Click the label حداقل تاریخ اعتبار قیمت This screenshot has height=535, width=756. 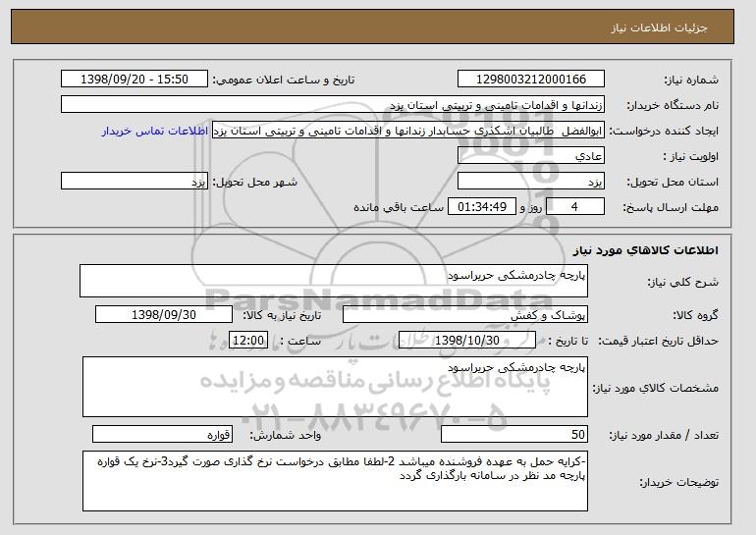(x=659, y=341)
